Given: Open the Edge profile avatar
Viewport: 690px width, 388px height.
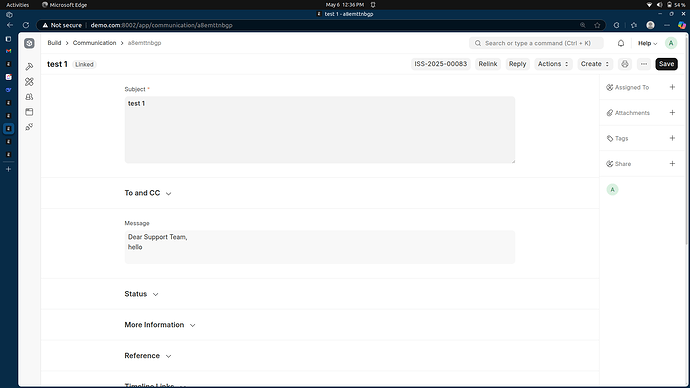Looking at the screenshot, I should click(650, 25).
